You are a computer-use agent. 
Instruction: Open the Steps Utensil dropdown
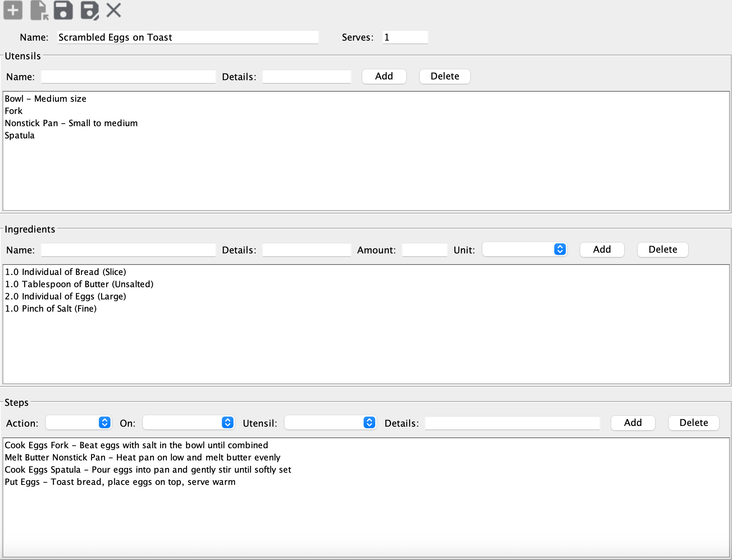point(330,423)
